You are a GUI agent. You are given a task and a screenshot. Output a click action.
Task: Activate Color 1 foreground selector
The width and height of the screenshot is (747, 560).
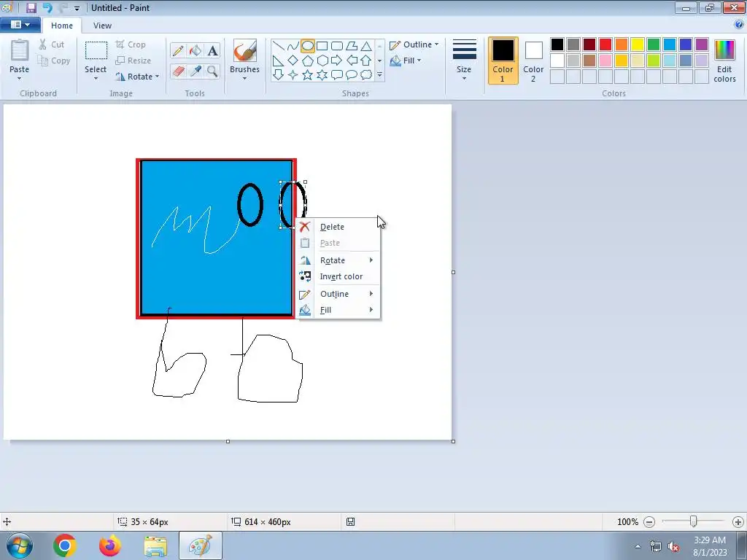coord(503,61)
